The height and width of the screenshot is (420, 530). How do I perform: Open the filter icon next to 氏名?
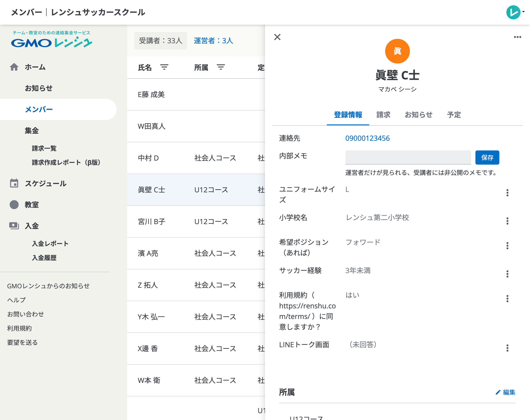pyautogui.click(x=165, y=67)
